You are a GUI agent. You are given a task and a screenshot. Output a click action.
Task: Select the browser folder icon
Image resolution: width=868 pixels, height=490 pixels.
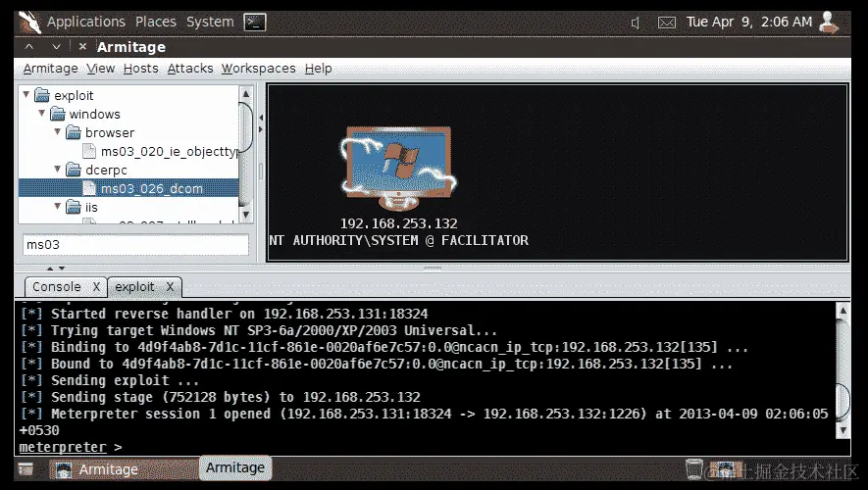[x=74, y=132]
